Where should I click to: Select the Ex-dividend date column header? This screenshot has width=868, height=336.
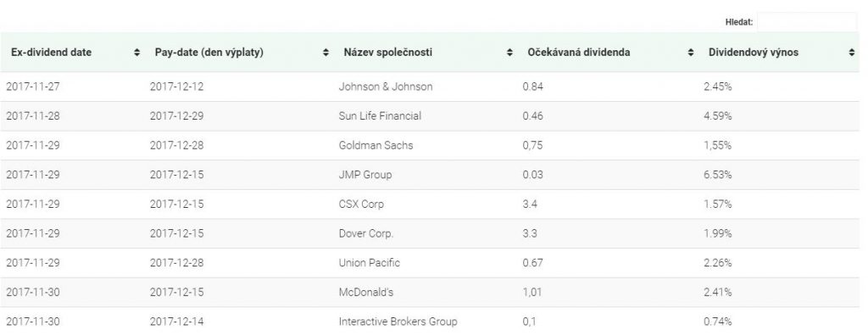click(52, 53)
